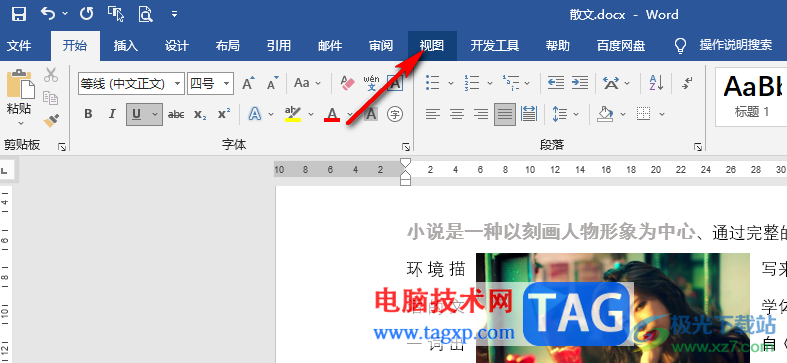Switch to the 插入 tab
This screenshot has width=787, height=363.
pyautogui.click(x=125, y=46)
